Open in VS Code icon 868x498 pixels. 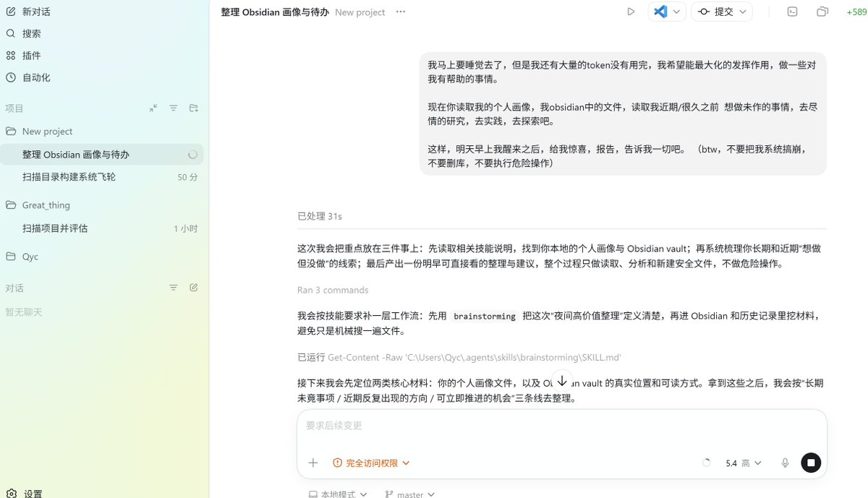click(x=660, y=12)
